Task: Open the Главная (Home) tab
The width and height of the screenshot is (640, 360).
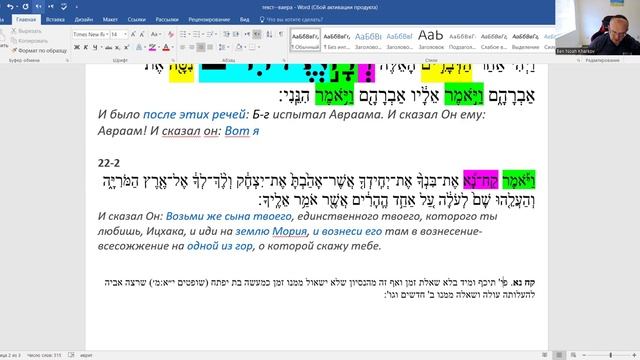Action: 26,19
